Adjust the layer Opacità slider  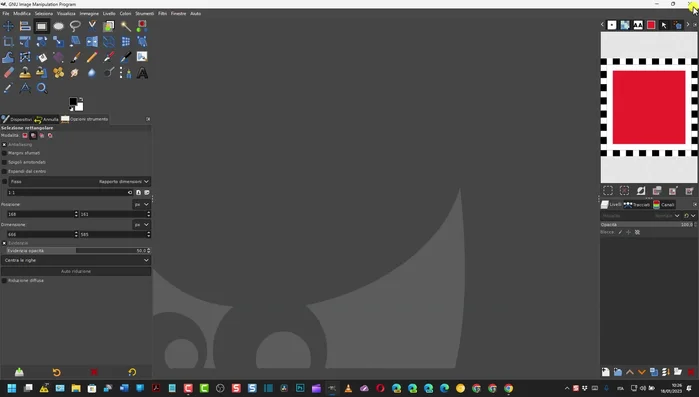[648, 225]
